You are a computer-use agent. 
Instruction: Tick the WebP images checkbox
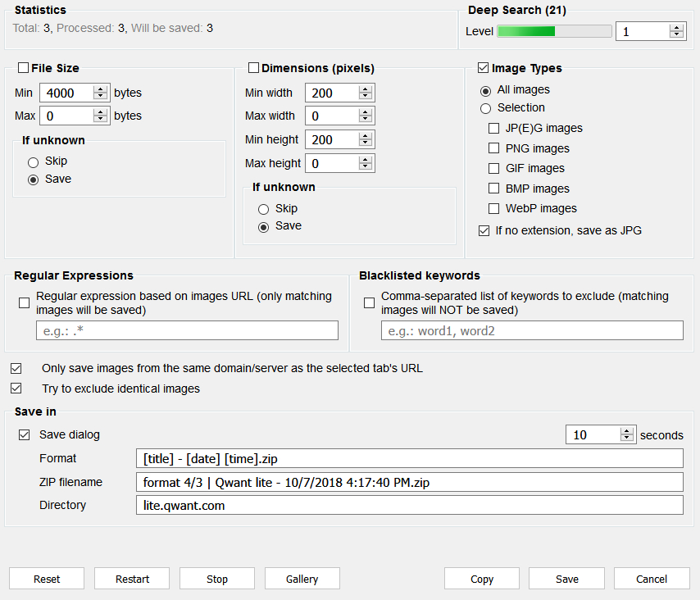click(x=493, y=208)
